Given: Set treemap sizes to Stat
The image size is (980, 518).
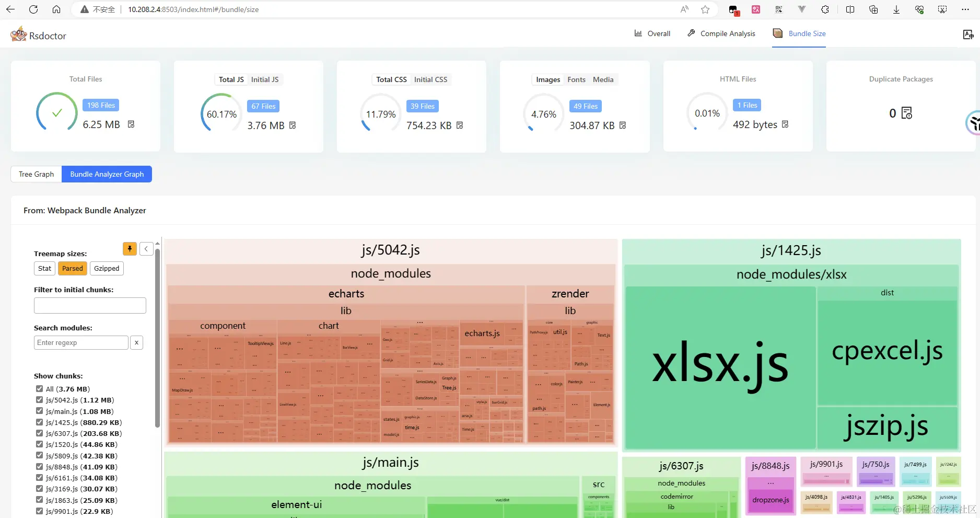Looking at the screenshot, I should [x=45, y=269].
